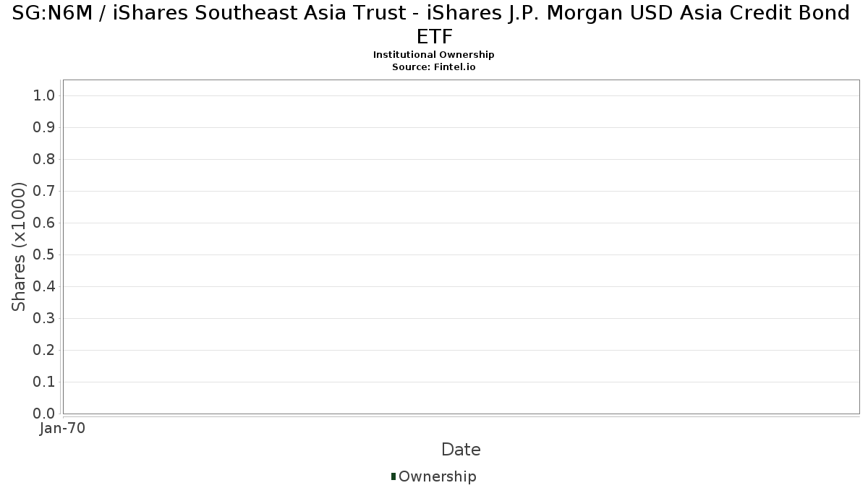Click the 0.3 y-axis tick label
This screenshot has width=868, height=488.
[x=44, y=319]
